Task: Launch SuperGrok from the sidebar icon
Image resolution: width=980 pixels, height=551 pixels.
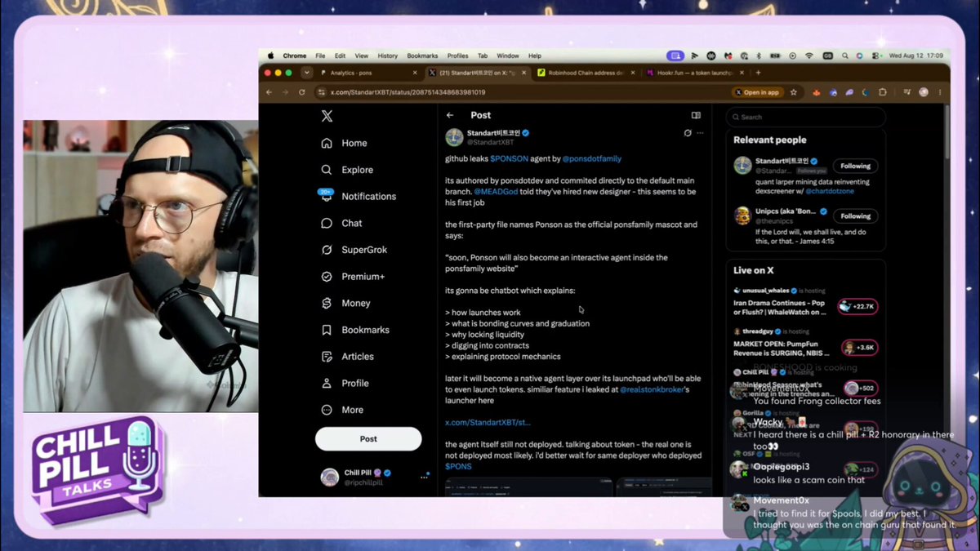Action: tap(327, 250)
